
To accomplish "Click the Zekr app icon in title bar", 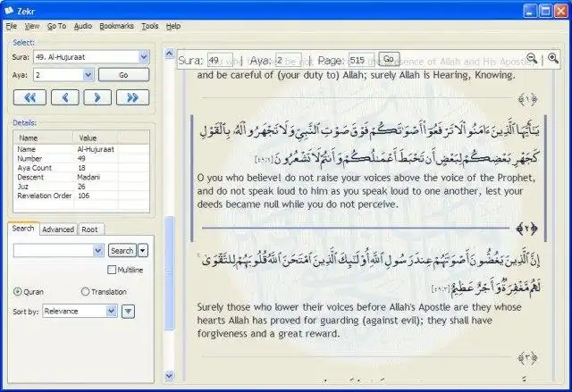I will (9, 11).
